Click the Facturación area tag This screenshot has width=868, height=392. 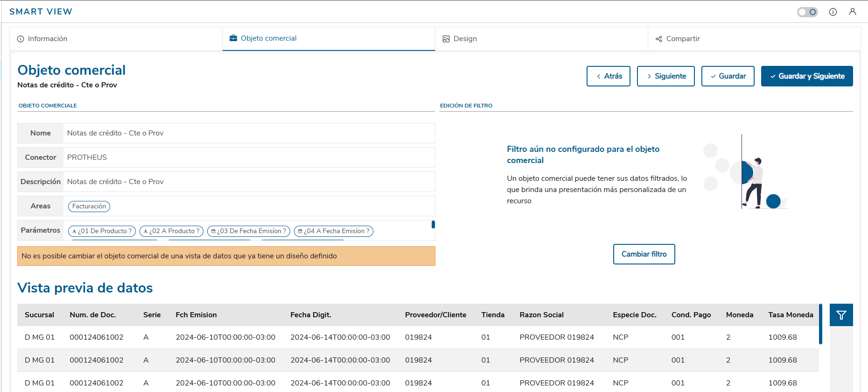coord(89,207)
